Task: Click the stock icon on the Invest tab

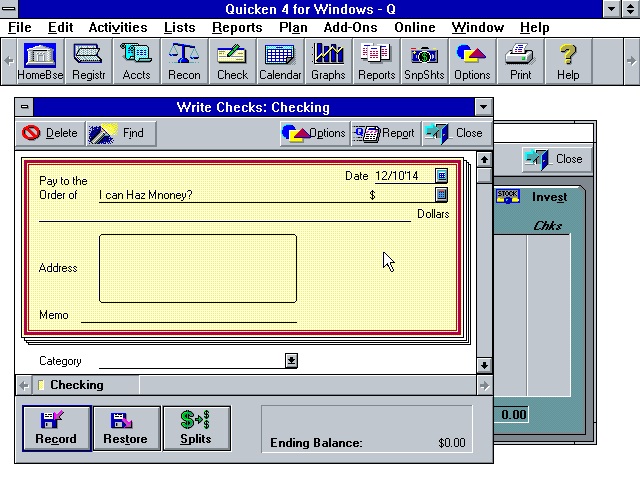Action: pyautogui.click(x=508, y=197)
